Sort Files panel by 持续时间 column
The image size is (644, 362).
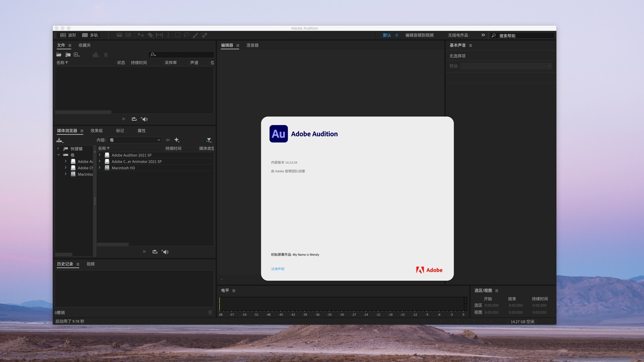click(x=139, y=63)
